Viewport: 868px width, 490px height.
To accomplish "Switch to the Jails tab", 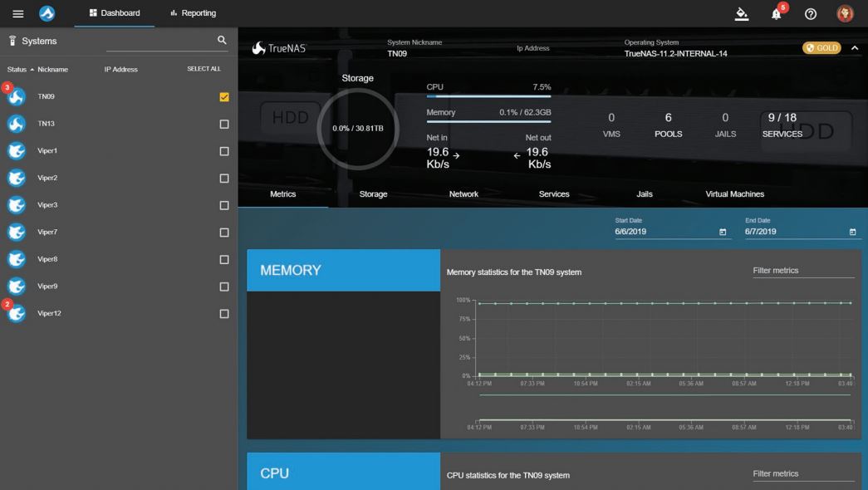I will [645, 194].
